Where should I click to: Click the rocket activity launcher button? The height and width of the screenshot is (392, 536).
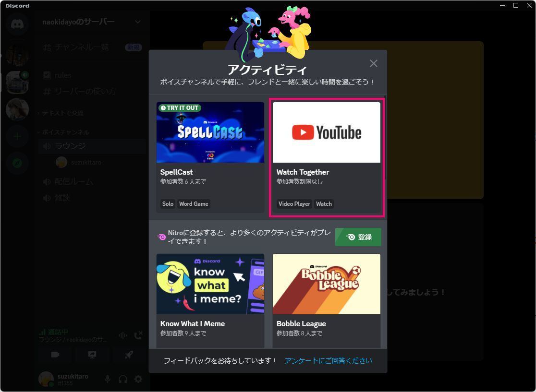point(129,355)
